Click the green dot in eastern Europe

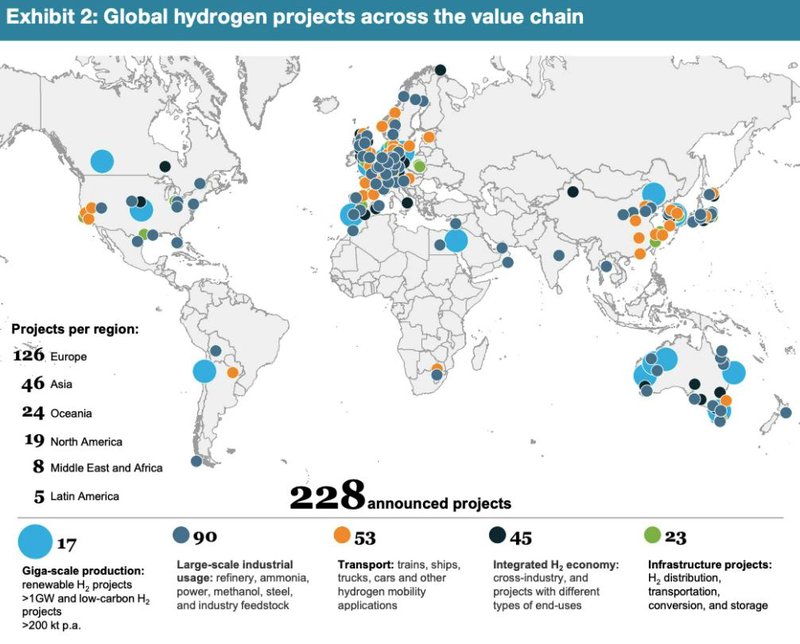[x=419, y=166]
